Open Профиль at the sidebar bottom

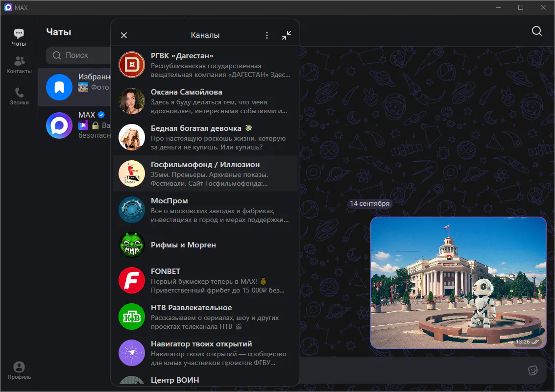tap(19, 370)
